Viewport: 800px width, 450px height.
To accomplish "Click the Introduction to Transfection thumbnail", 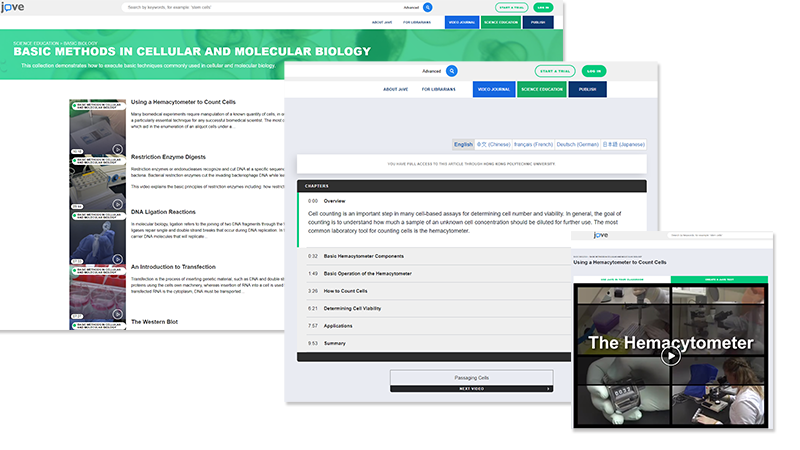I will click(x=97, y=292).
